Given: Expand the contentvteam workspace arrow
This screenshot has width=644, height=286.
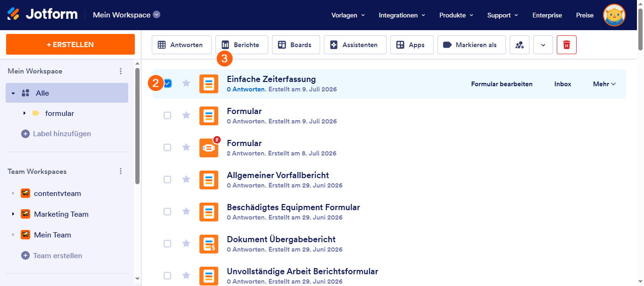Looking at the screenshot, I should 13,194.
